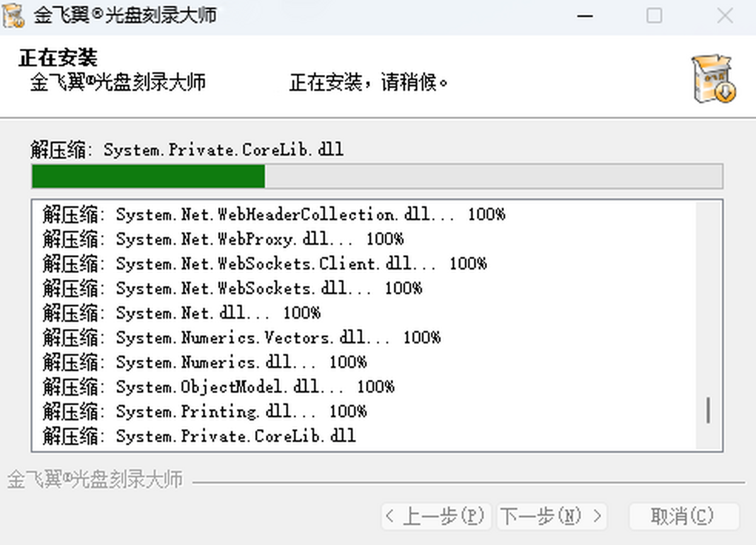Viewport: 756px width, 545px height.
Task: Minimize the installer window
Action: 585,16
